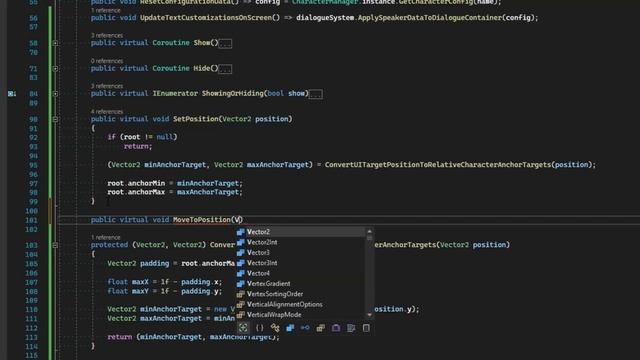This screenshot has height=360, width=640.
Task: Open '3 references' CodeLens above Show()
Action: (x=107, y=36)
